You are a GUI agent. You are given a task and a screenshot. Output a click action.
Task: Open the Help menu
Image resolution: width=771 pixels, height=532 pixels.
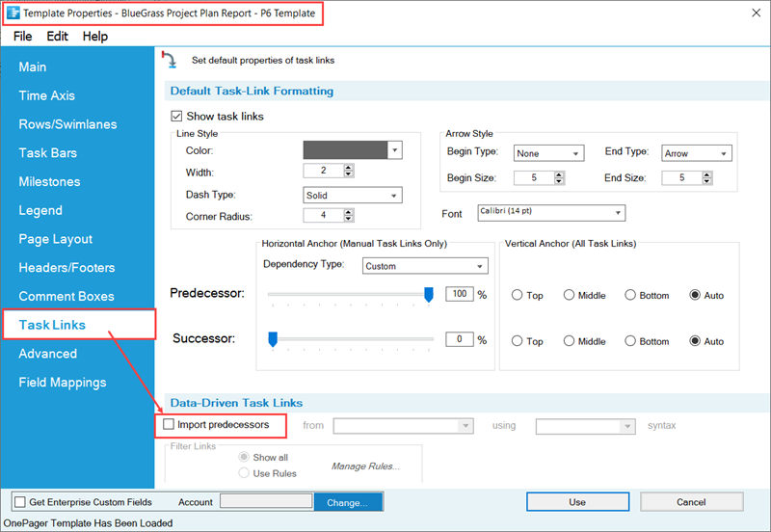94,37
